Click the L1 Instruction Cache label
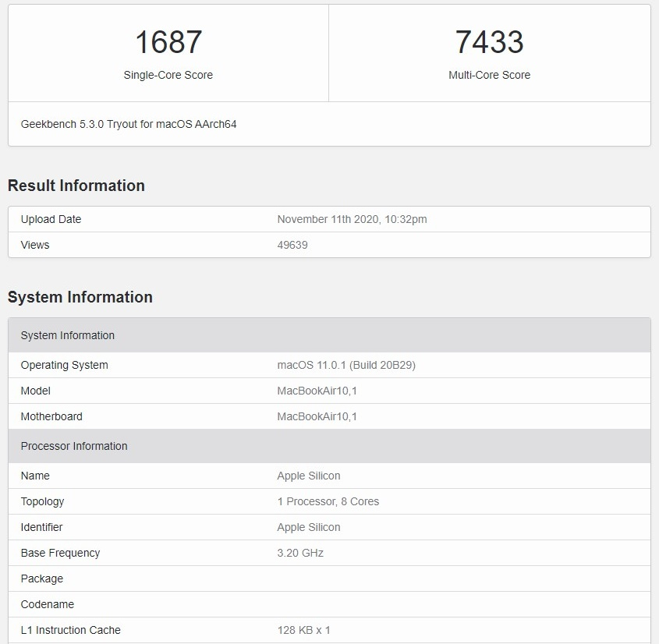The image size is (659, 644). click(70, 630)
